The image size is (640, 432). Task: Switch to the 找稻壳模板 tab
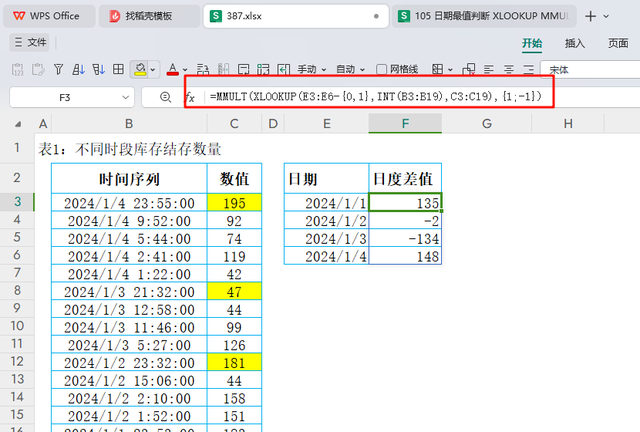149,16
